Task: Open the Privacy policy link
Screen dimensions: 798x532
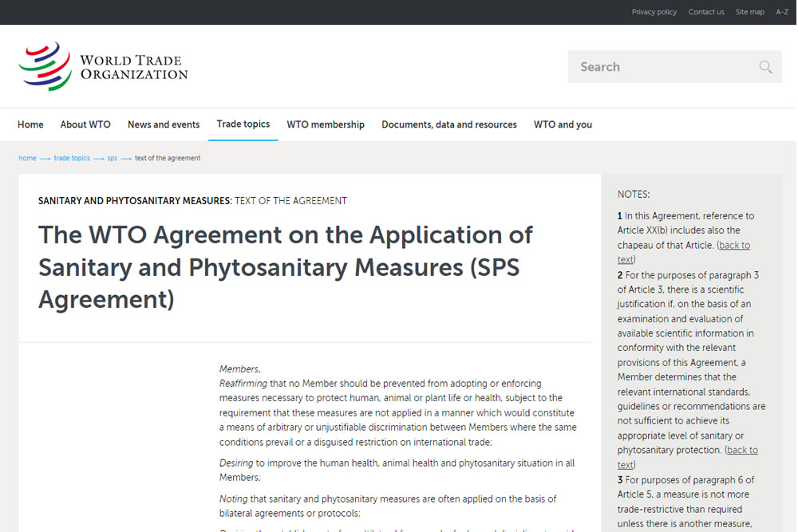Action: (x=654, y=12)
